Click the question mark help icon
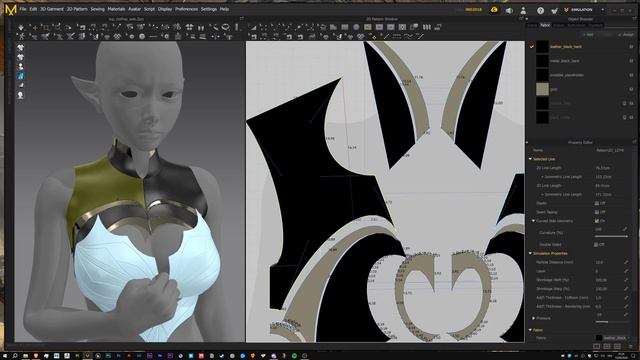 (540, 10)
